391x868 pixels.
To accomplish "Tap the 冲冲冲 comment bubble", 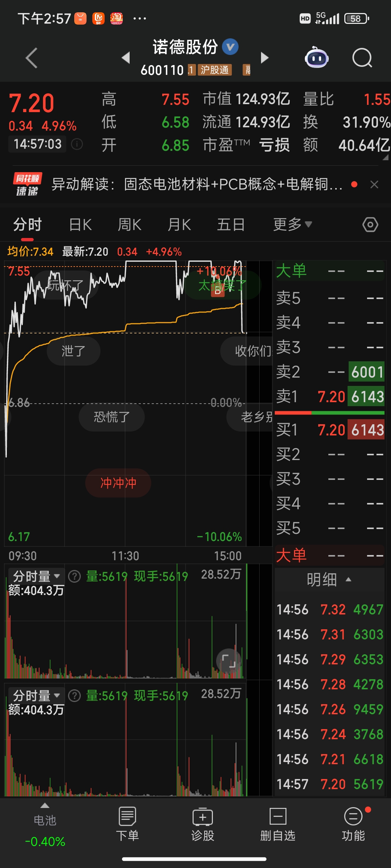I will point(118,483).
